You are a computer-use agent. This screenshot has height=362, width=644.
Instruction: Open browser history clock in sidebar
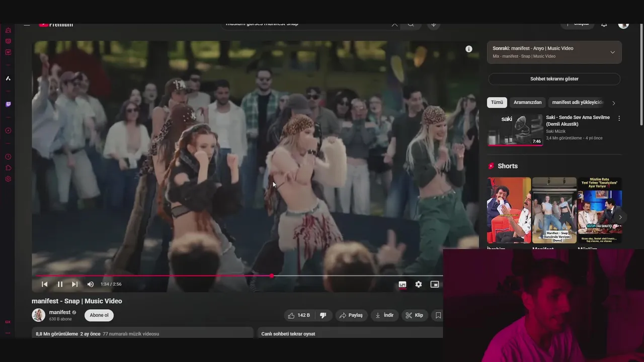pyautogui.click(x=8, y=157)
